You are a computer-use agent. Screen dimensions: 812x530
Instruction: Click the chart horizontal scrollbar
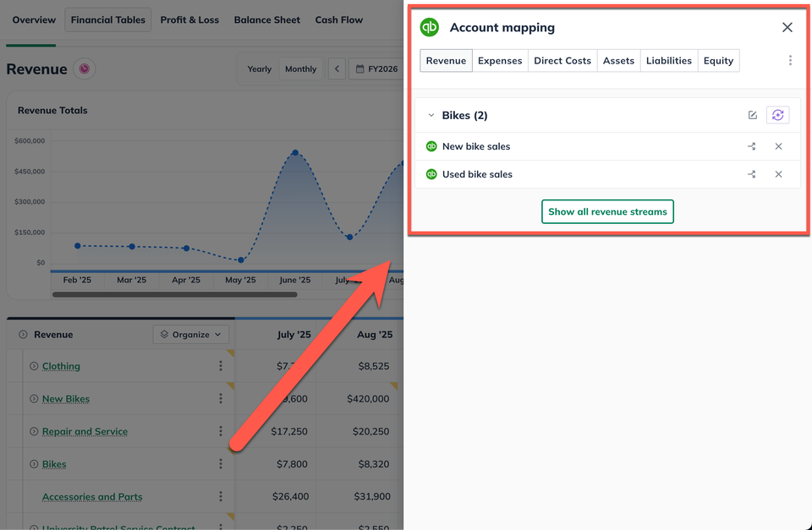click(x=174, y=294)
